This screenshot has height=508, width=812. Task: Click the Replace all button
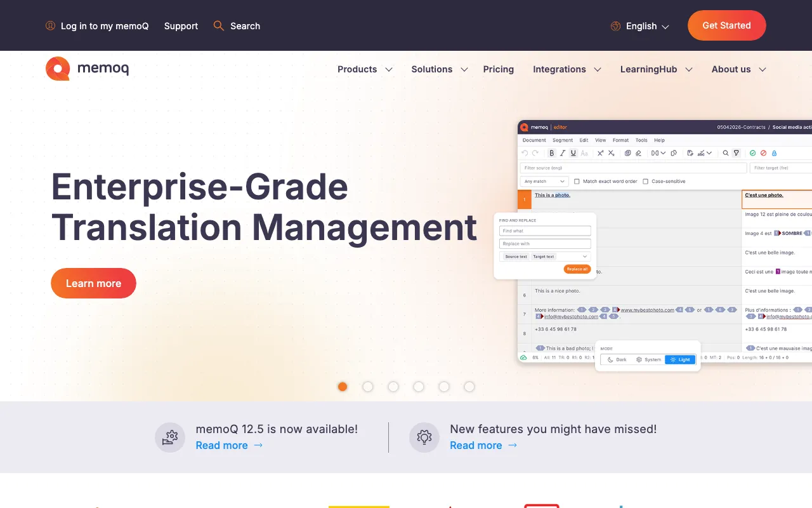[577, 269]
